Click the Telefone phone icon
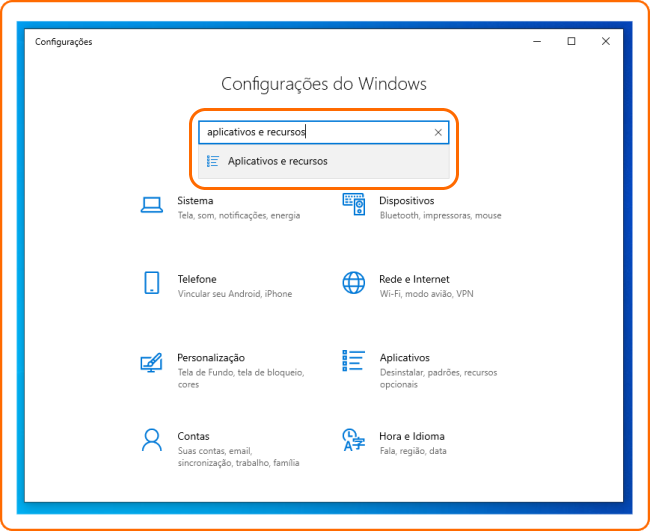 click(x=151, y=283)
